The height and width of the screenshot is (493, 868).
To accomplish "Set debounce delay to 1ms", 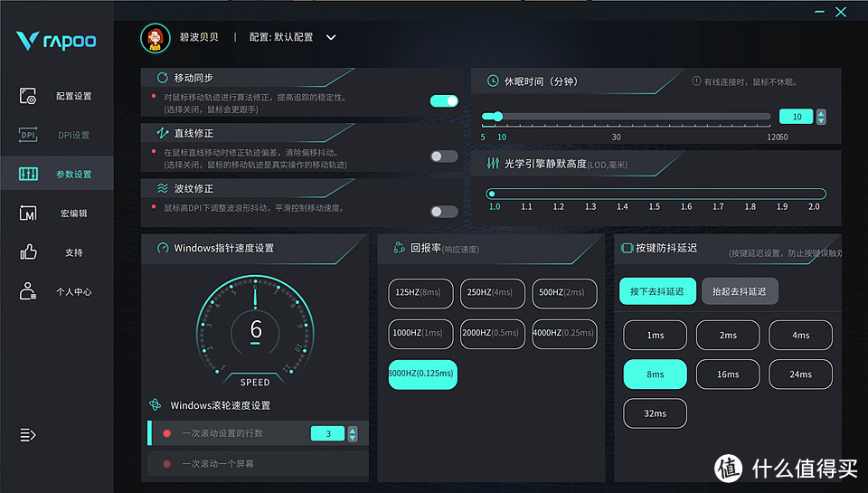I will (x=655, y=335).
